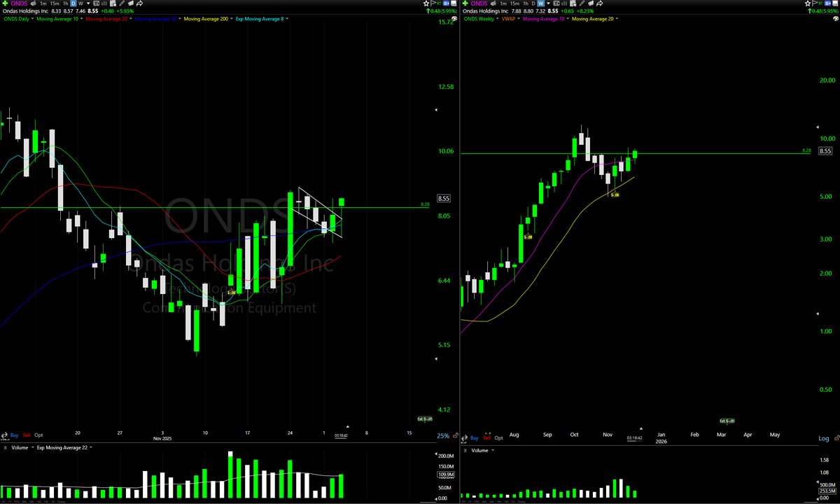Expand the red Moving Average 20 dropdown on daily chart
840x504 pixels.
(130, 19)
